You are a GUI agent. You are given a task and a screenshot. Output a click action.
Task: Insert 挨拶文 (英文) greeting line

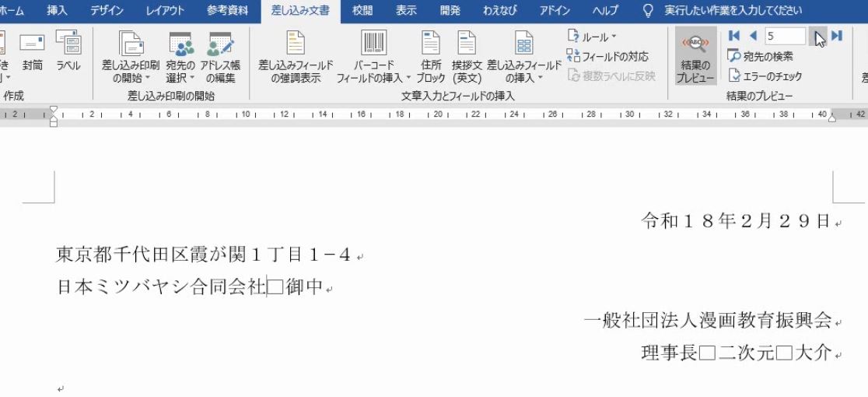tap(467, 58)
